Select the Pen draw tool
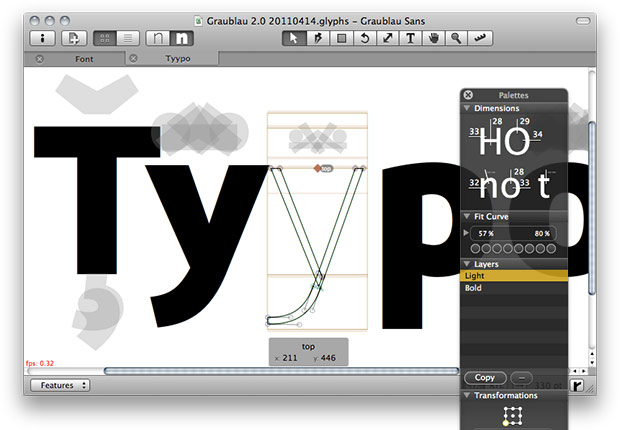 (318, 38)
